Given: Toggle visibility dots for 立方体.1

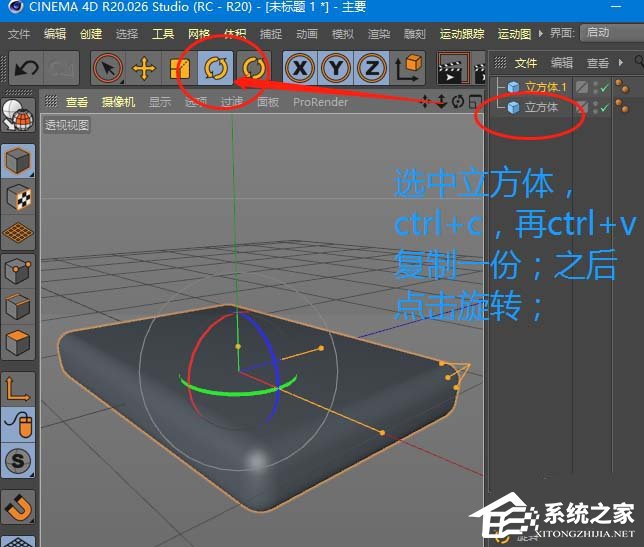Looking at the screenshot, I should pyautogui.click(x=595, y=87).
